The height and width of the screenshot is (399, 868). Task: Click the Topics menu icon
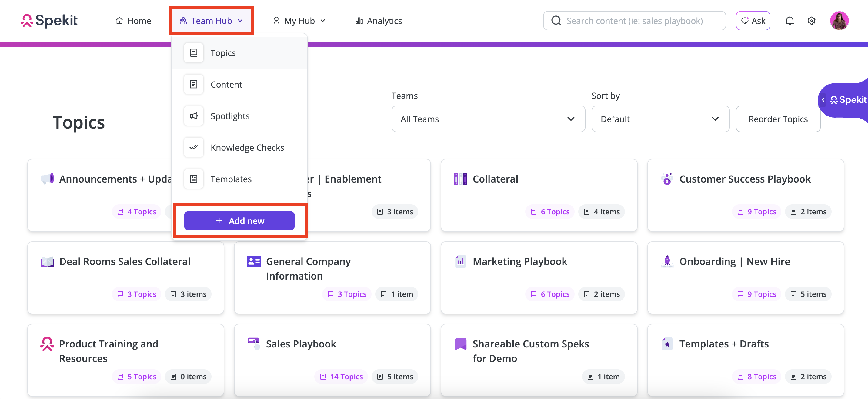click(x=194, y=52)
